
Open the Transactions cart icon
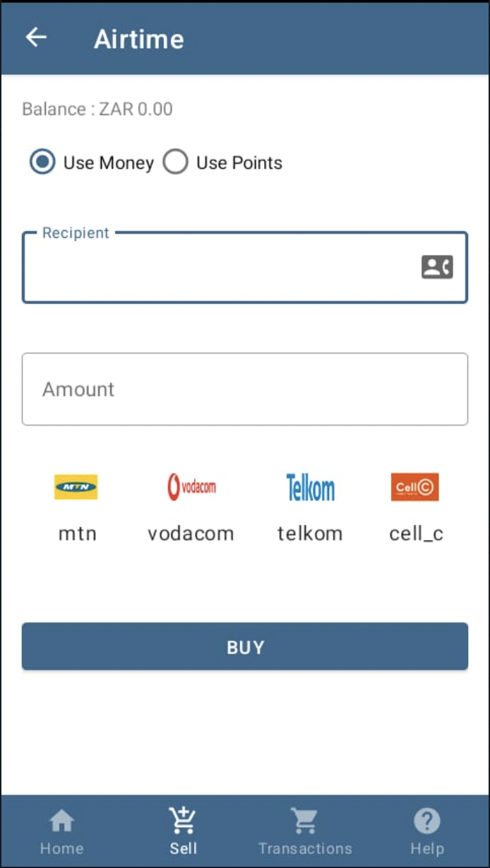(304, 821)
